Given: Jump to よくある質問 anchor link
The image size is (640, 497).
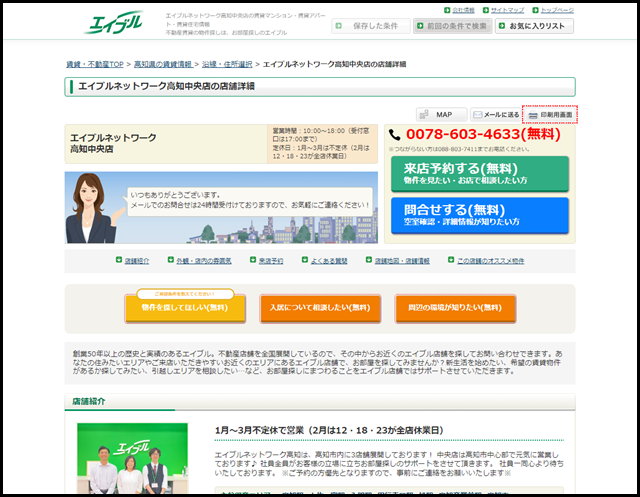Looking at the screenshot, I should [329, 261].
